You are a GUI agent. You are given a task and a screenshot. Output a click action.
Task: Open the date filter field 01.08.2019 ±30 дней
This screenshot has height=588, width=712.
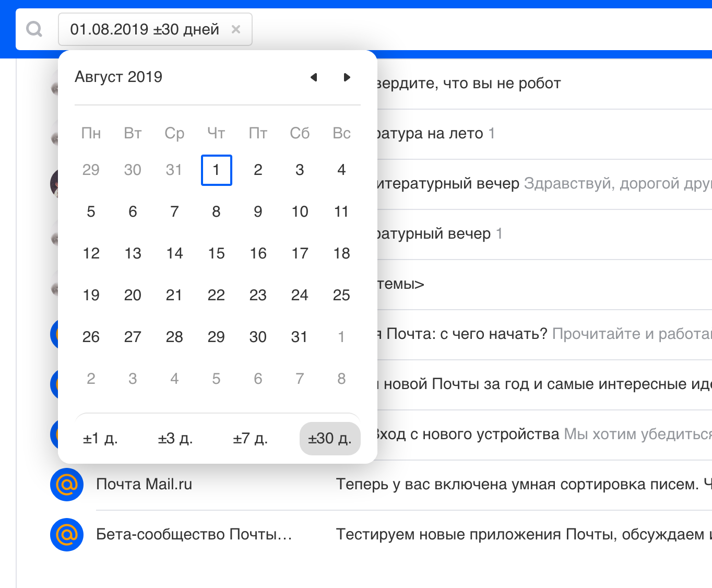pos(145,29)
